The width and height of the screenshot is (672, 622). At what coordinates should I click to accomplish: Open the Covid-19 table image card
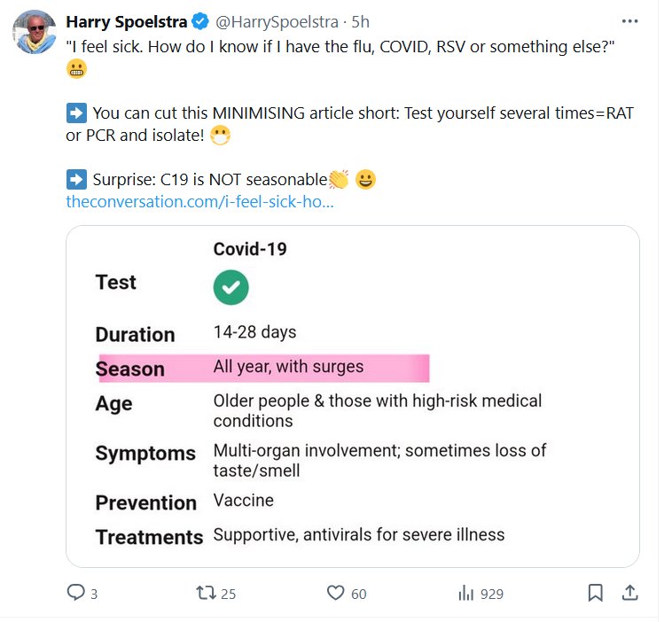point(353,396)
